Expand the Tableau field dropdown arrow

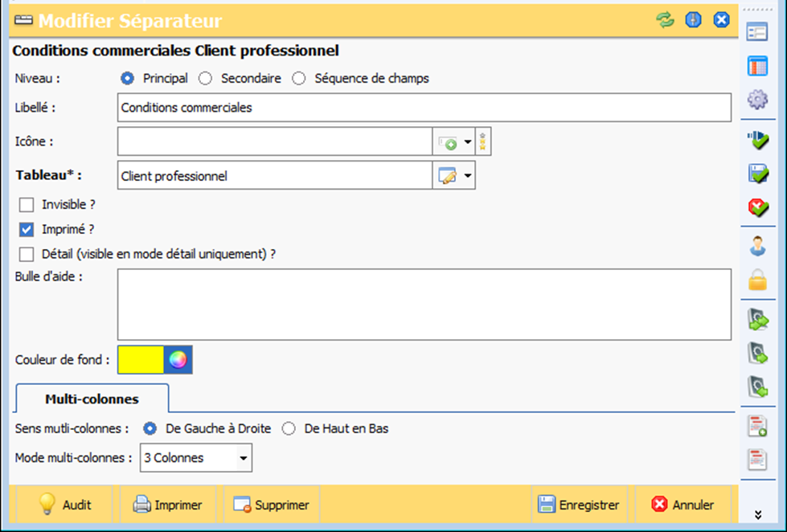(466, 175)
